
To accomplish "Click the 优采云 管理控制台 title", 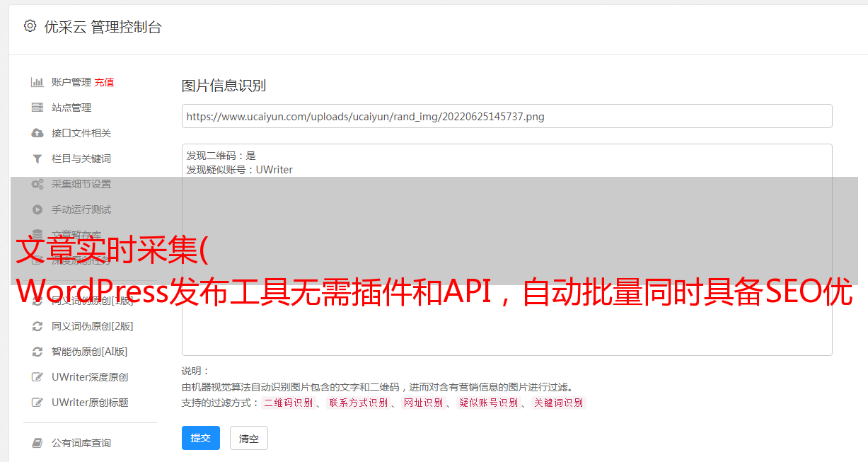I will (103, 27).
